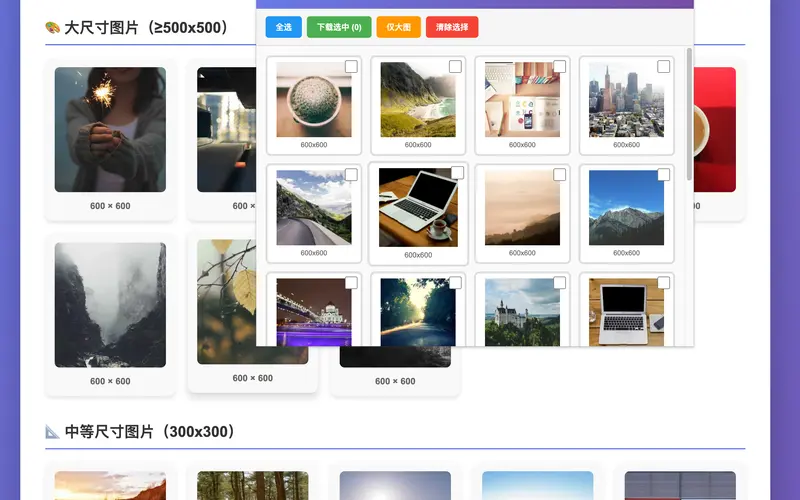800x500 pixels.
Task: Click the desk flat-lay thumbnail in popup
Action: coord(522,100)
